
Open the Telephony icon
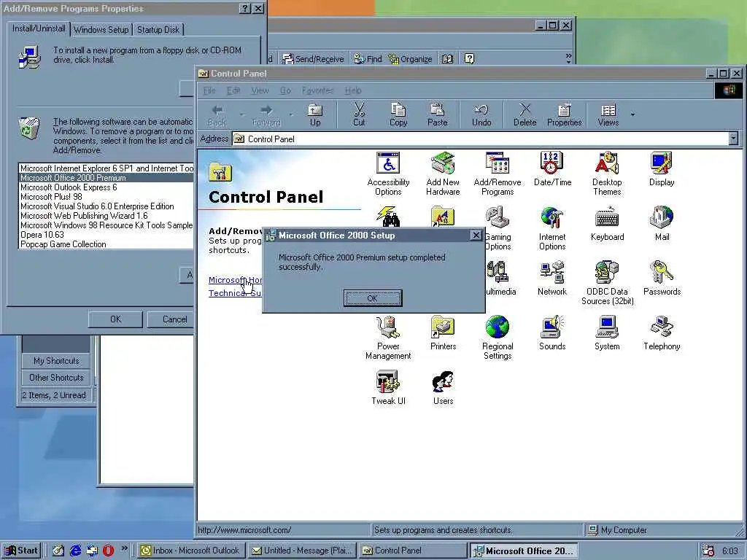(x=662, y=333)
